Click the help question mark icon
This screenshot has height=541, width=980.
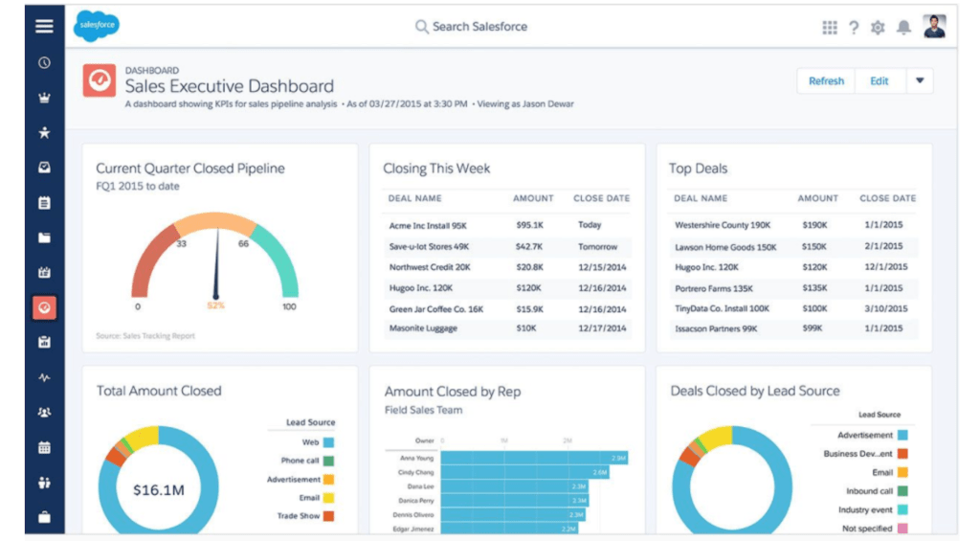click(854, 27)
